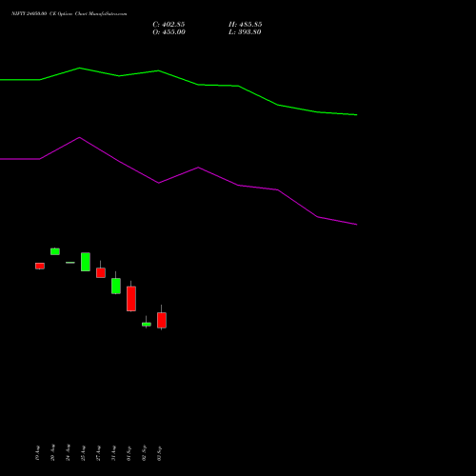Select the high value H: 485.85

(x=246, y=25)
